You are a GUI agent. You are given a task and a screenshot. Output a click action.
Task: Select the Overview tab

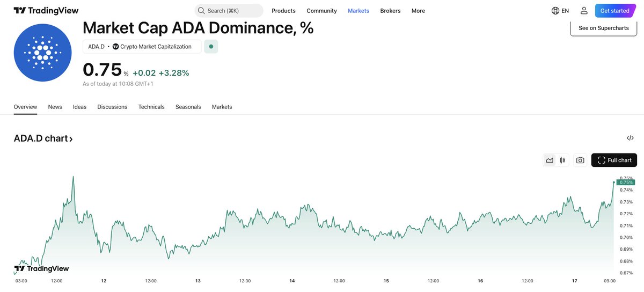point(25,107)
